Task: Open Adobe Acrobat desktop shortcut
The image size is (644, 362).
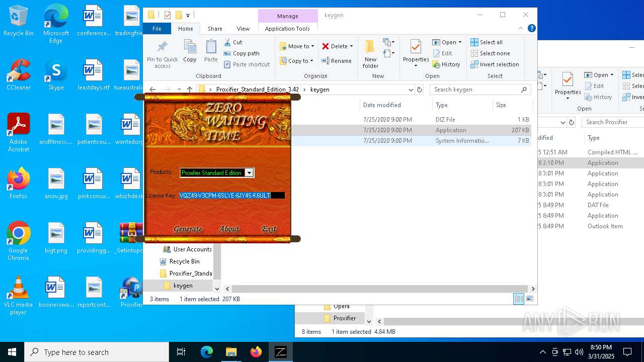Action: pyautogui.click(x=19, y=133)
